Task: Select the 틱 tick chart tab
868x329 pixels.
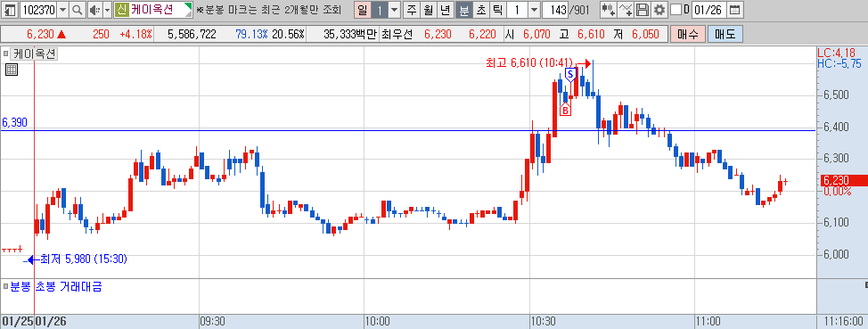Action: click(497, 10)
